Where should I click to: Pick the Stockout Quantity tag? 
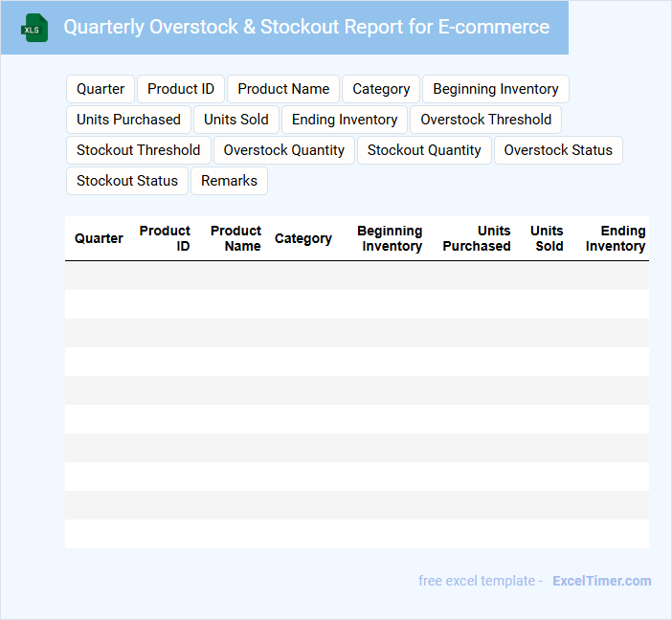(424, 150)
